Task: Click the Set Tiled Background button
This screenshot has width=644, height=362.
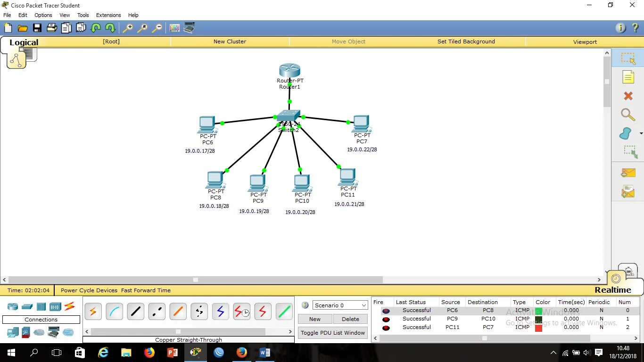Action: click(x=466, y=41)
